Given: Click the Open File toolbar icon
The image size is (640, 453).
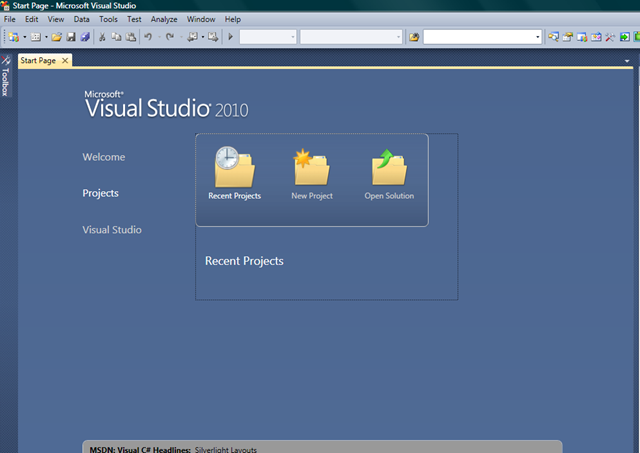Looking at the screenshot, I should (56, 37).
